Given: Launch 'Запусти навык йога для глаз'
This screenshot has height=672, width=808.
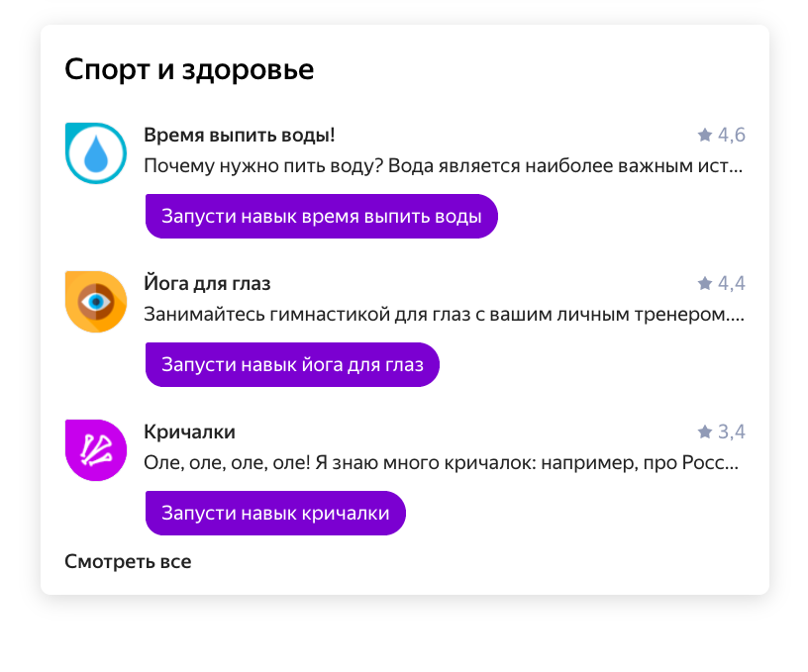Looking at the screenshot, I should tap(292, 364).
